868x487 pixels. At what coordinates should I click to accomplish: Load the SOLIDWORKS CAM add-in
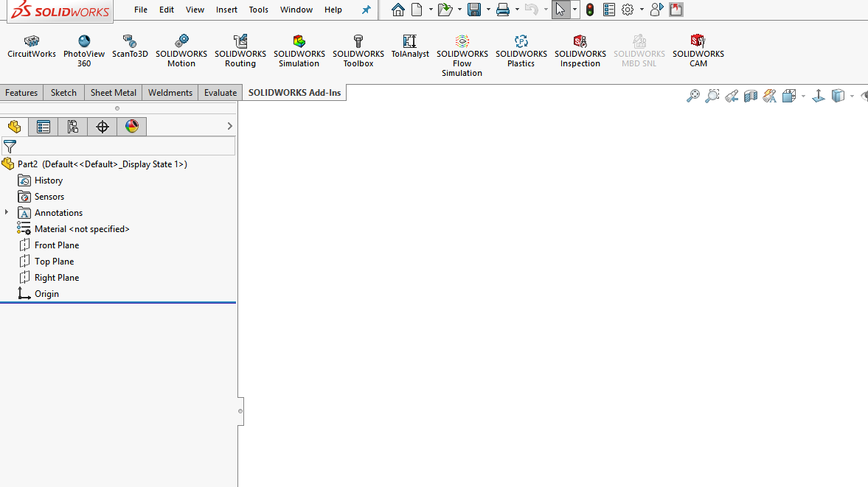tap(698, 51)
